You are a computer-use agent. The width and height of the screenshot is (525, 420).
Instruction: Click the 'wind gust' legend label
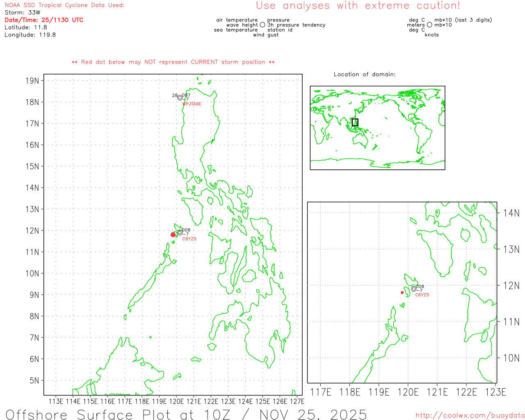click(266, 35)
